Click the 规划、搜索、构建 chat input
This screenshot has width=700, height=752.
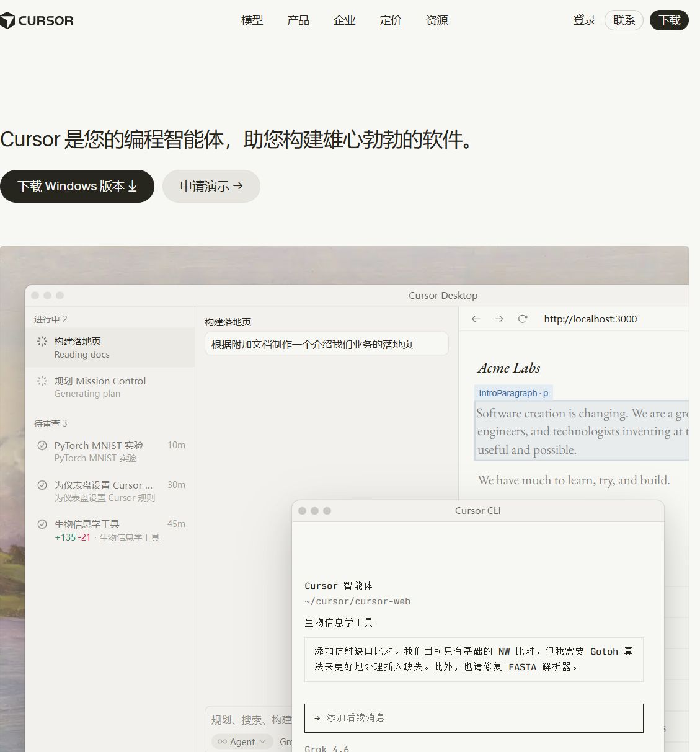[x=251, y=720]
